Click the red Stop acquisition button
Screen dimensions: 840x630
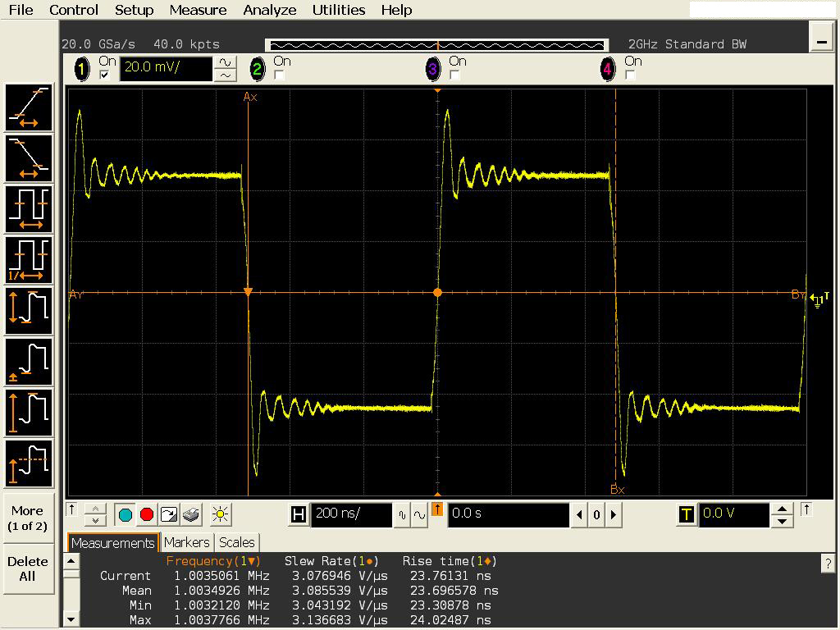point(146,515)
